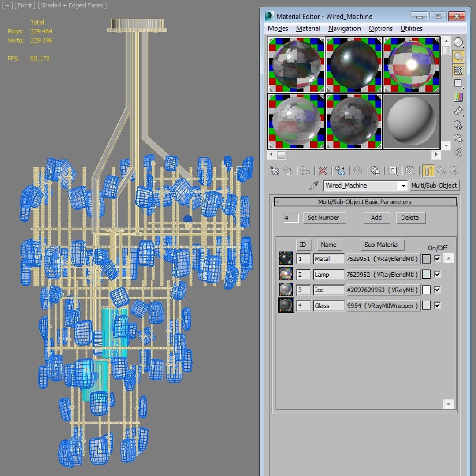Viewport: 476px width, 476px height.
Task: Click the red X Reset Map/Mtl icon
Action: click(322, 171)
